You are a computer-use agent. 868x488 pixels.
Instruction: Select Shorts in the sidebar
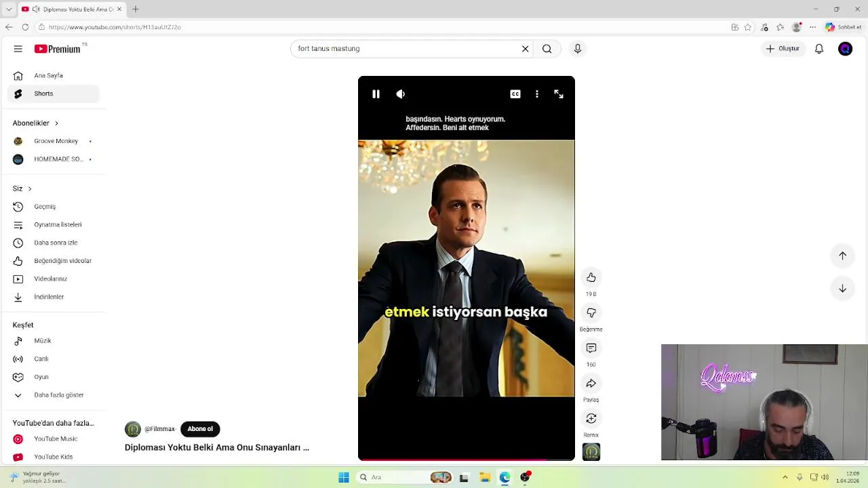click(53, 94)
